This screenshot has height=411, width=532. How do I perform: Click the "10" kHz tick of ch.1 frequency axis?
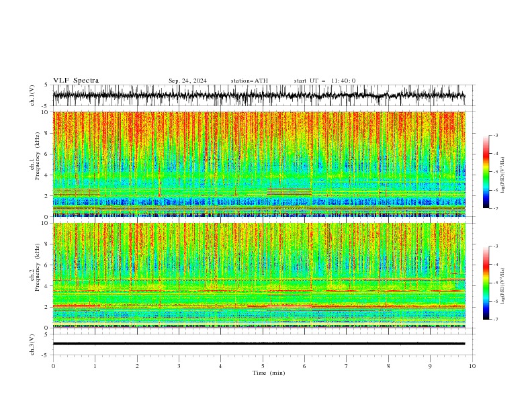tap(46, 112)
